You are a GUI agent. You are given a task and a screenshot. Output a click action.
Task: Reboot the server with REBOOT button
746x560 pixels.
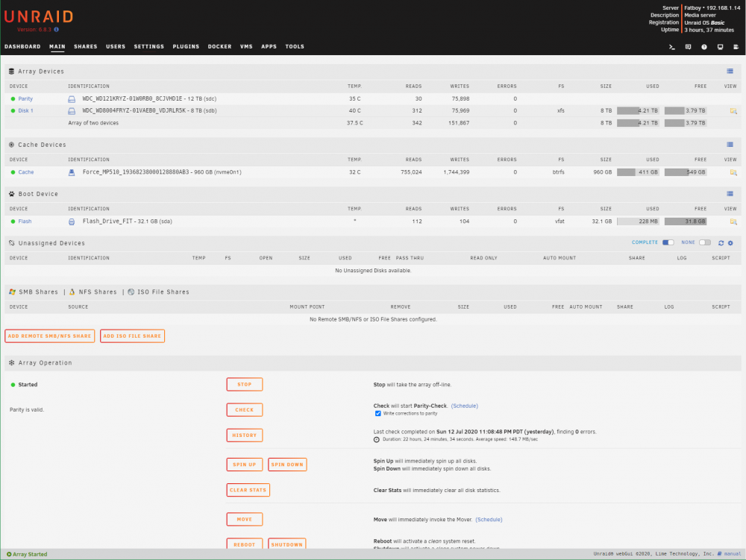[245, 544]
